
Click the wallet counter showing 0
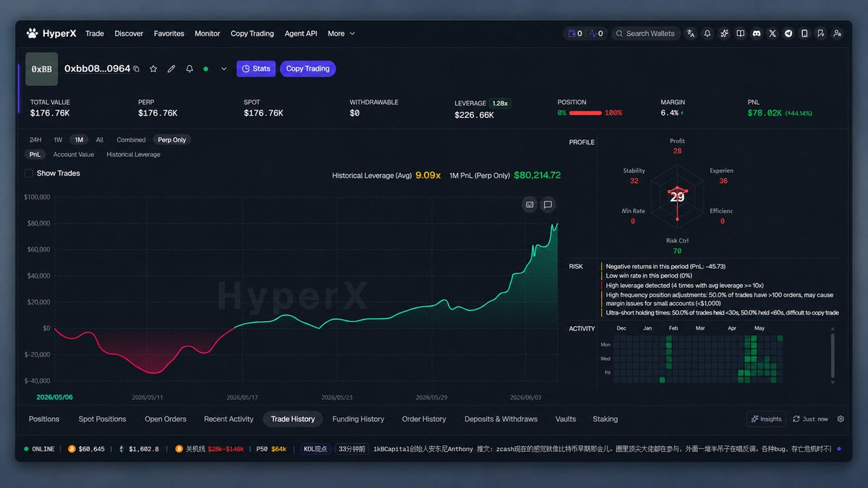point(575,33)
